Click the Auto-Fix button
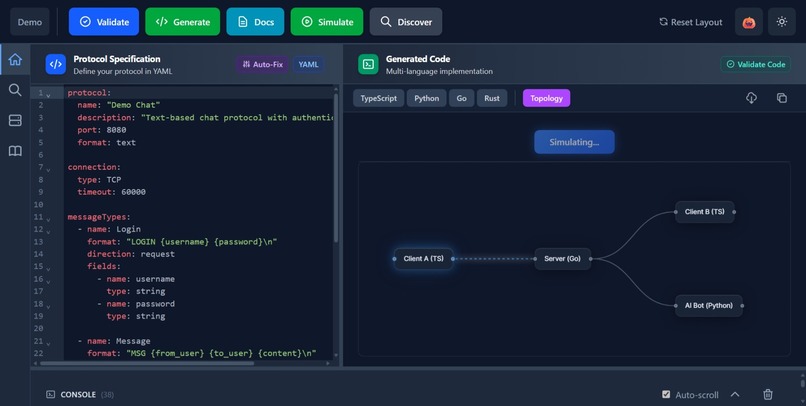Image resolution: width=806 pixels, height=406 pixels. (263, 64)
